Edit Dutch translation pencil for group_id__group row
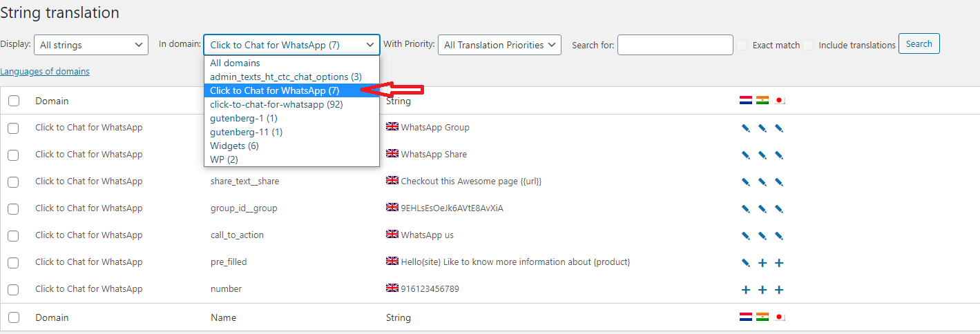This screenshot has width=980, height=334. pyautogui.click(x=746, y=208)
